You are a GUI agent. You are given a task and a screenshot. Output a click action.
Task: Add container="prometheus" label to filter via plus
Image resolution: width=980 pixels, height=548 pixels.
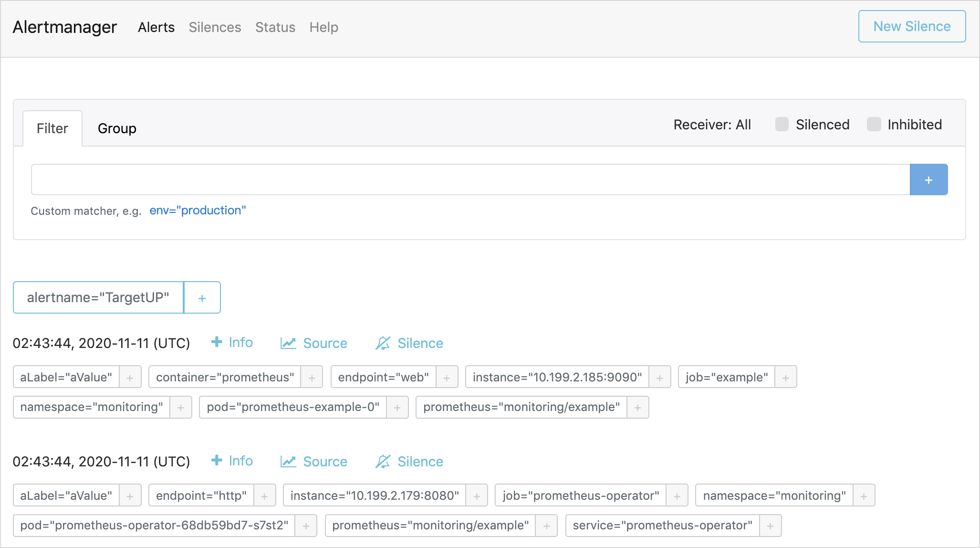[x=312, y=378]
